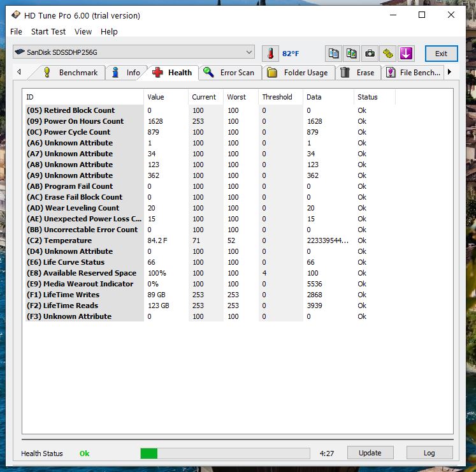Click the yellow folder Folder Usage icon
Viewport: 476px width, 472px height.
272,73
